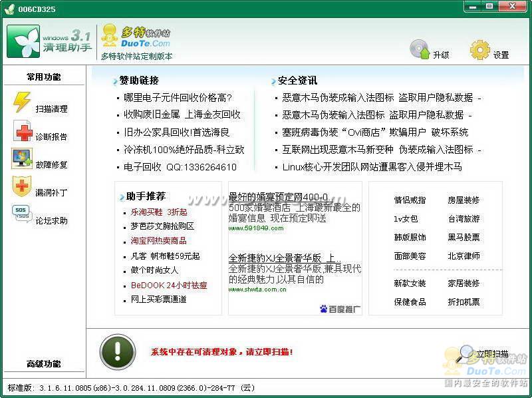Click the Windows清理助手 flower logo
Screen dimensions: 532x398
[x=23, y=41]
